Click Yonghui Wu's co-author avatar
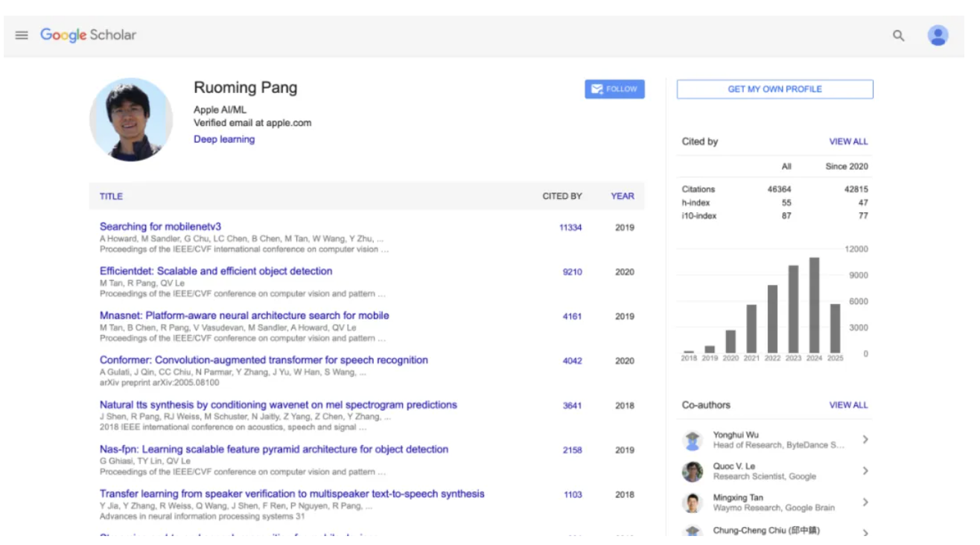The height and width of the screenshot is (545, 980). (x=693, y=440)
